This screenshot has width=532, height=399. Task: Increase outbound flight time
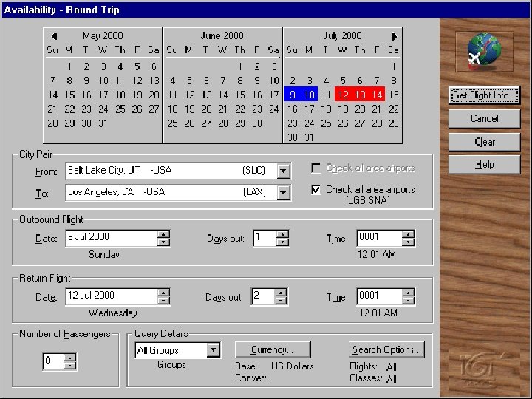click(408, 234)
